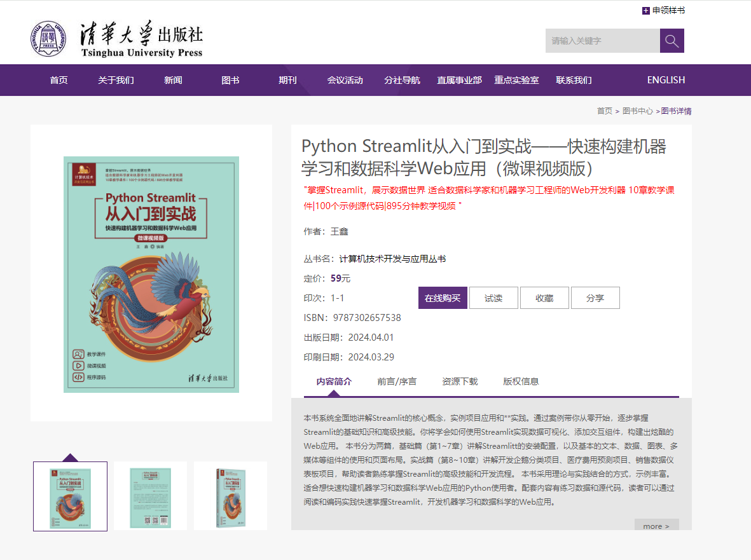Select the 期刊 menu item
The height and width of the screenshot is (560, 751).
pyautogui.click(x=287, y=80)
